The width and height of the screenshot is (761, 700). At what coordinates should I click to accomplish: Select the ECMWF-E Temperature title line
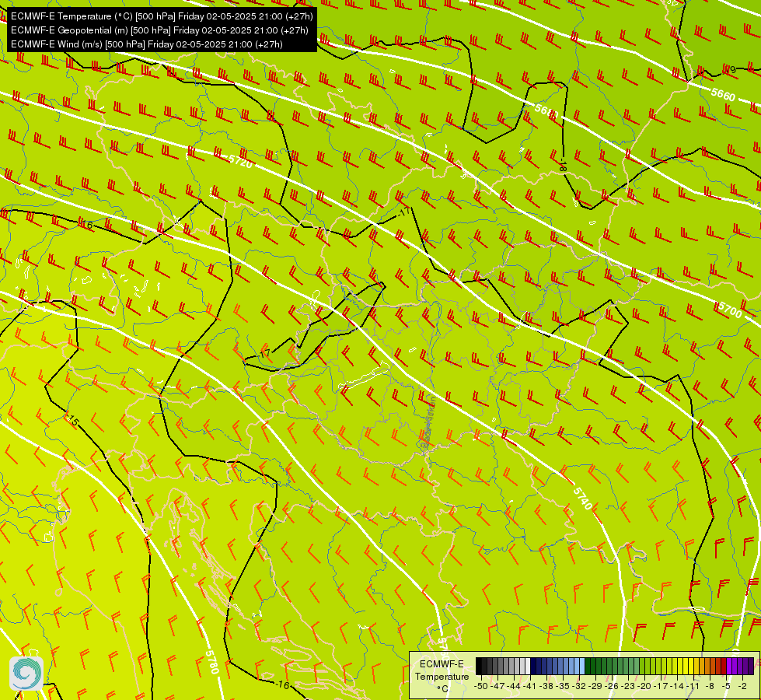(162, 16)
